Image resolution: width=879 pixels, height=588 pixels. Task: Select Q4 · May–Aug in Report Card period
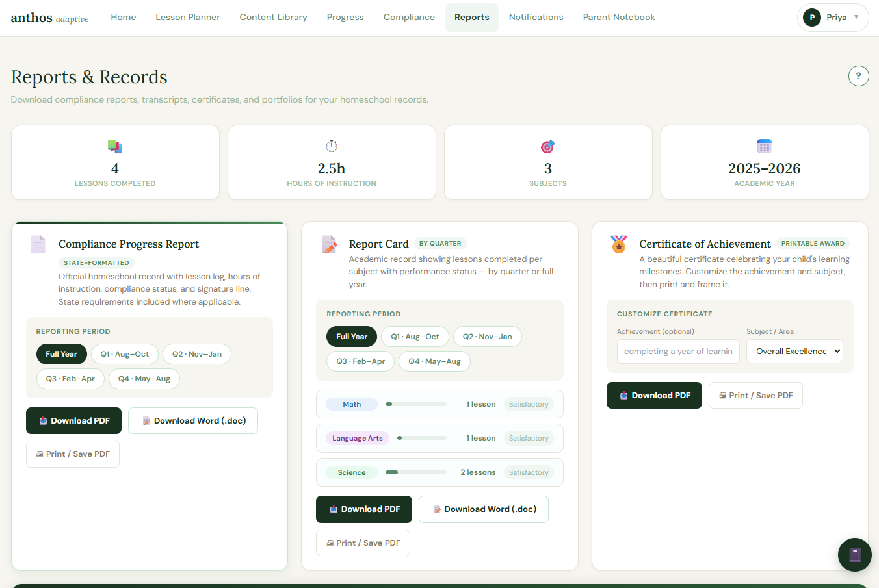(434, 361)
